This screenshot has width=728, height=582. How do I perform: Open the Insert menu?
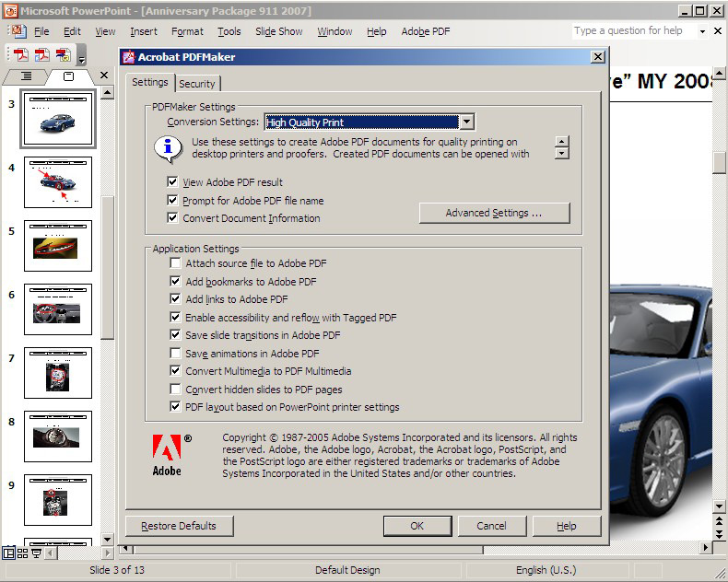coord(144,31)
